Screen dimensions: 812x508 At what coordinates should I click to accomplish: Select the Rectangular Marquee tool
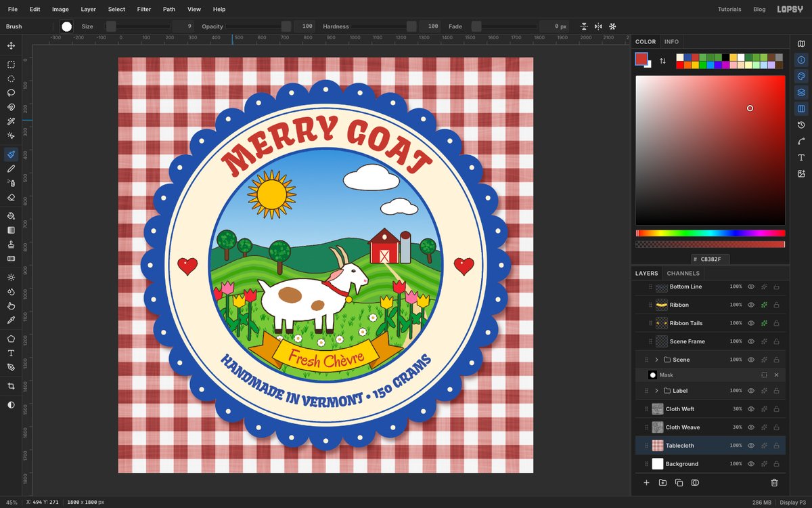[11, 64]
